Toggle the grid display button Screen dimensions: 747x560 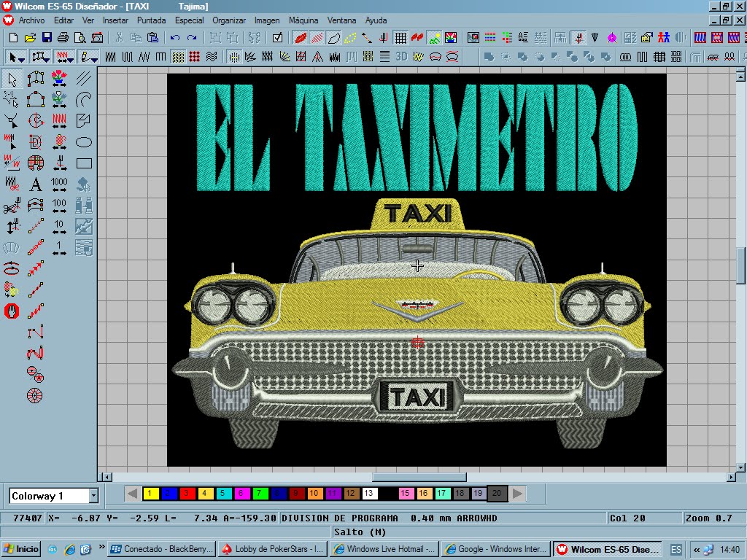(400, 37)
